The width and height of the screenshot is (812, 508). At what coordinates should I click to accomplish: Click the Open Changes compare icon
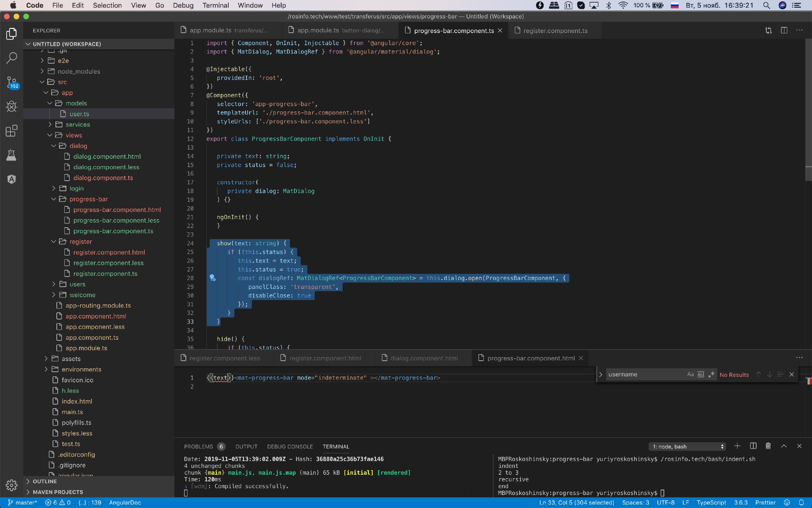pos(768,30)
